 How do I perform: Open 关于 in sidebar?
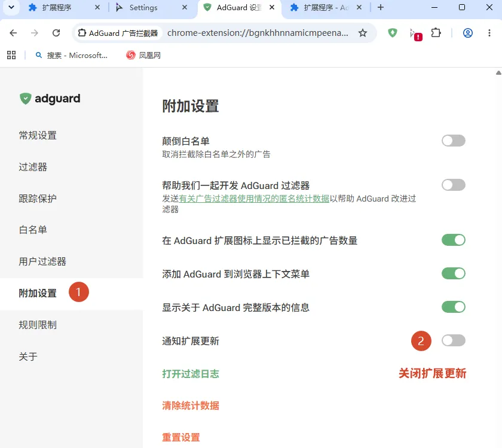click(28, 356)
